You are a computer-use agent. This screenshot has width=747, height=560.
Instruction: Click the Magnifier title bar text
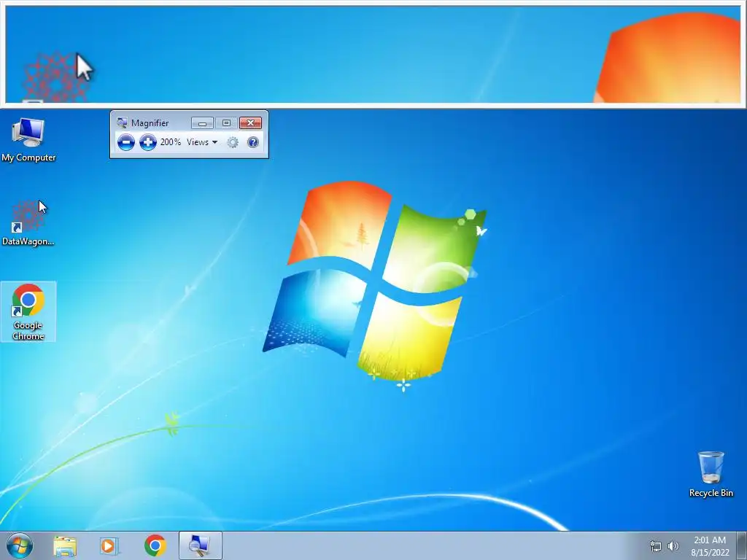click(150, 122)
